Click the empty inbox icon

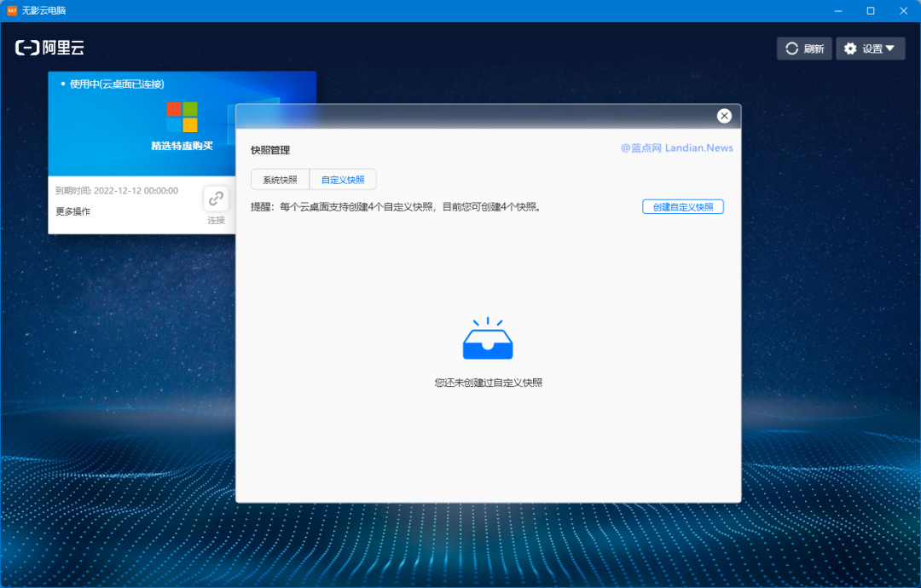488,338
